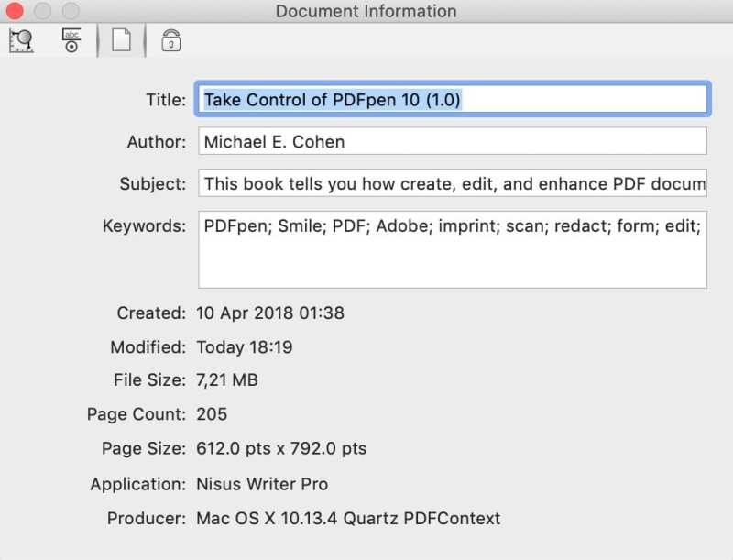Click the Producer value Quartz PDFContext
The width and height of the screenshot is (733, 560).
coord(348,518)
